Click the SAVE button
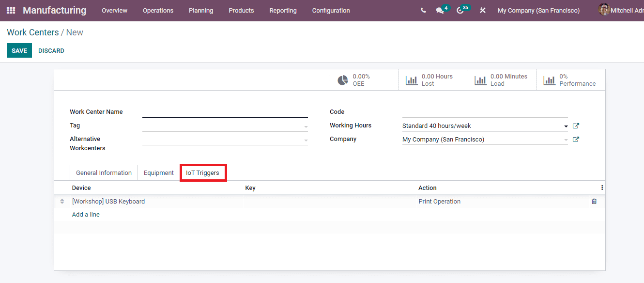 tap(19, 50)
